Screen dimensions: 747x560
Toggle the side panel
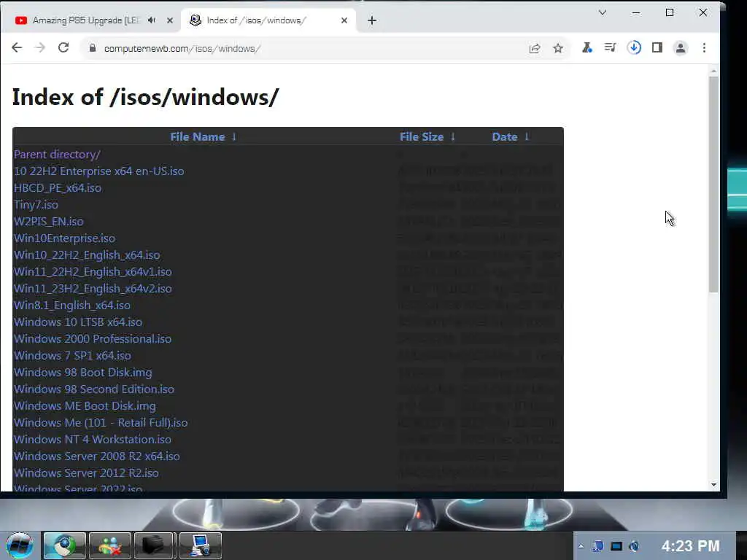coord(657,47)
